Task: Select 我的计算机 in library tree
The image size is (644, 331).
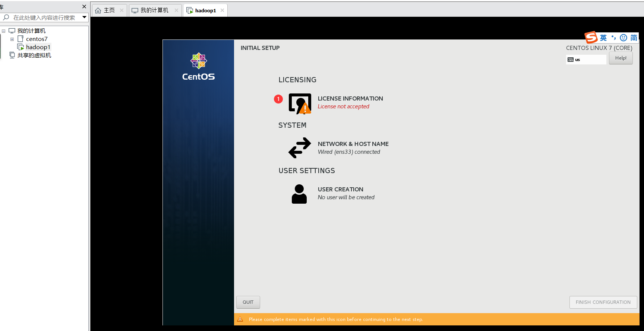Action: pos(31,31)
